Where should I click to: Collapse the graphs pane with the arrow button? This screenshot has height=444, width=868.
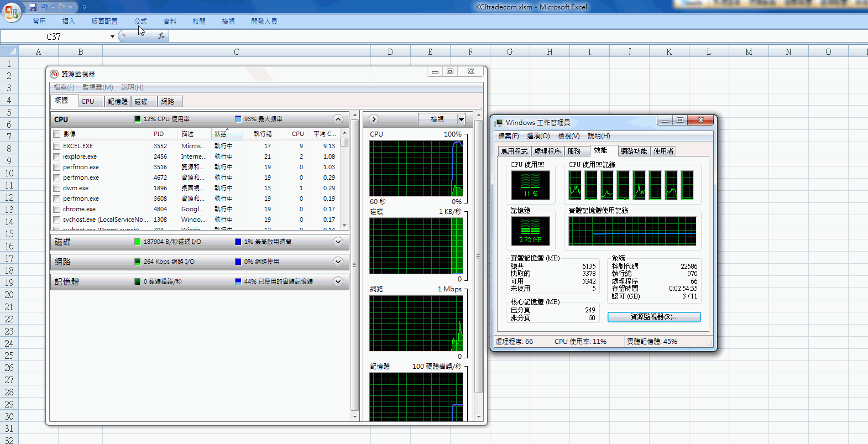click(374, 119)
